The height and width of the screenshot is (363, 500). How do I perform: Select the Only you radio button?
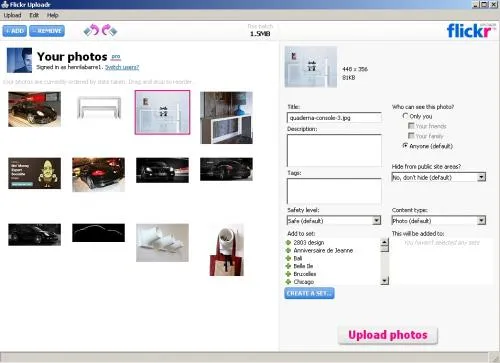(405, 116)
